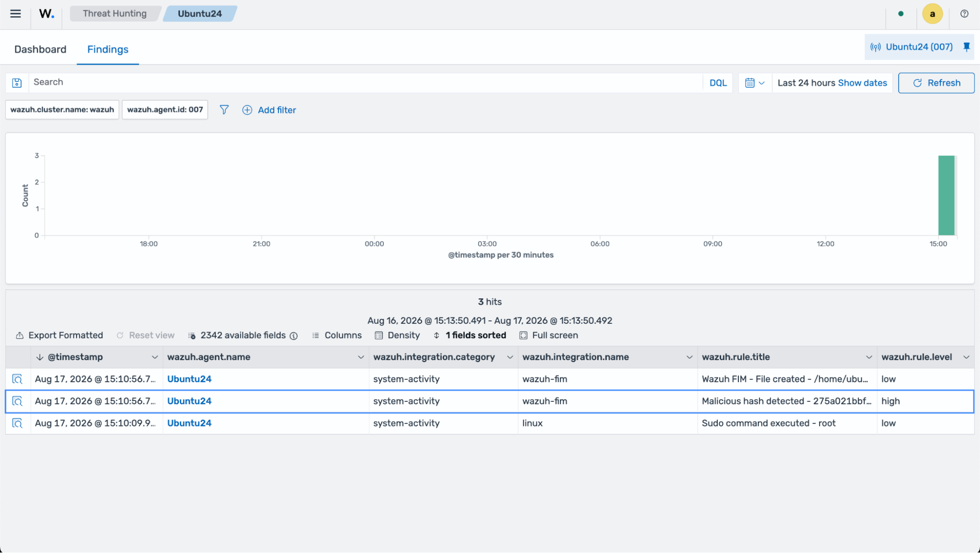
Task: Open saved queries disk icon
Action: tap(17, 83)
